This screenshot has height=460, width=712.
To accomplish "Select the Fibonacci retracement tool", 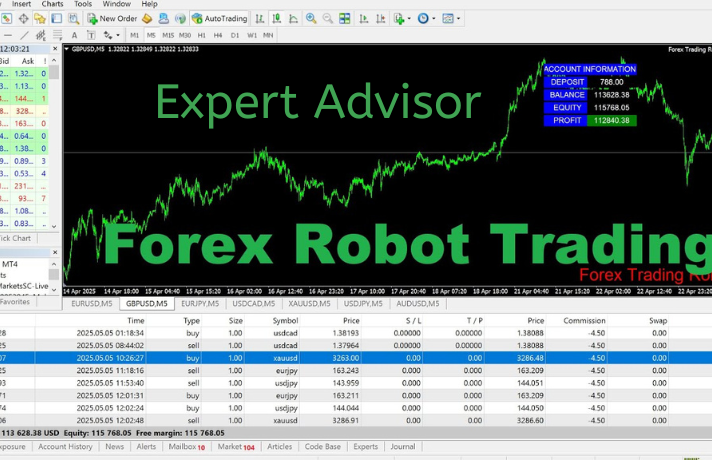I will click(57, 35).
